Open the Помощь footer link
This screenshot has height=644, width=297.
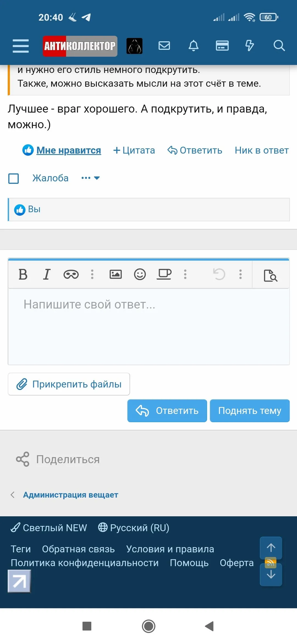[x=189, y=563]
